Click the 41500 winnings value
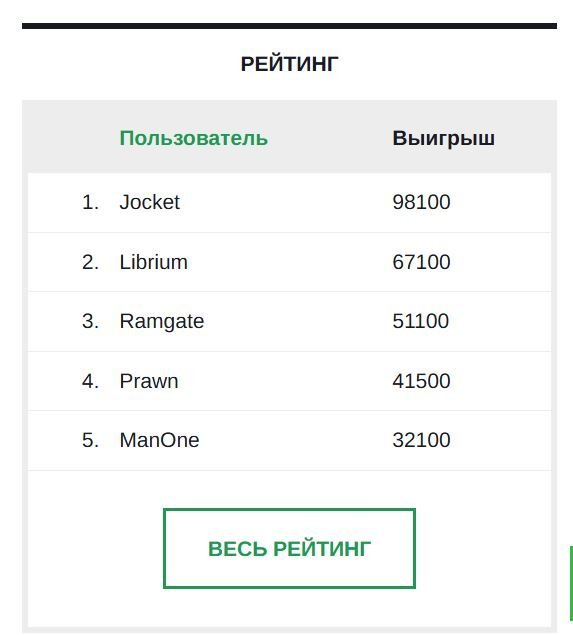Viewport: 573px width, 635px height. pos(421,381)
